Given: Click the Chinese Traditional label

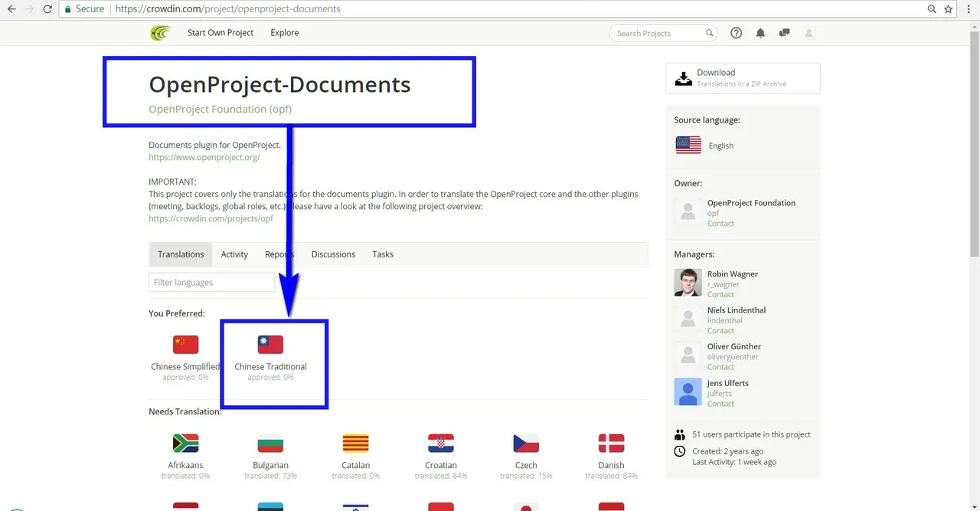Looking at the screenshot, I should [270, 367].
